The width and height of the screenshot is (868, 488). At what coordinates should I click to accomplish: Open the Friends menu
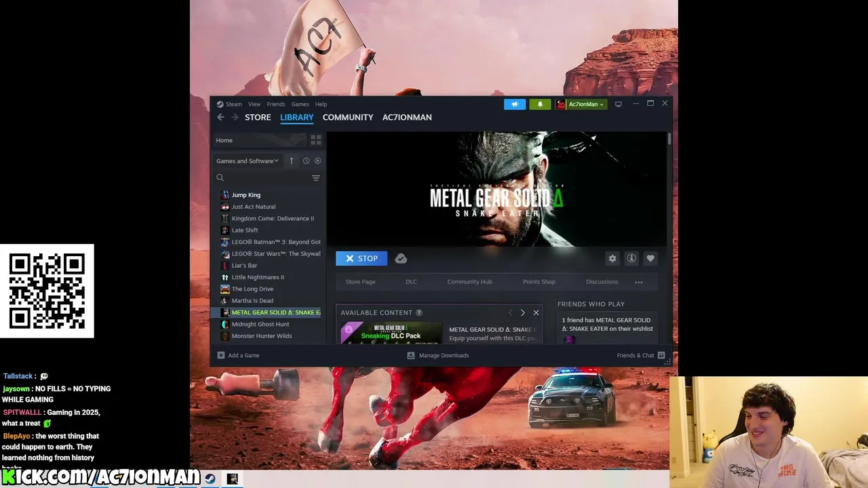tap(276, 104)
